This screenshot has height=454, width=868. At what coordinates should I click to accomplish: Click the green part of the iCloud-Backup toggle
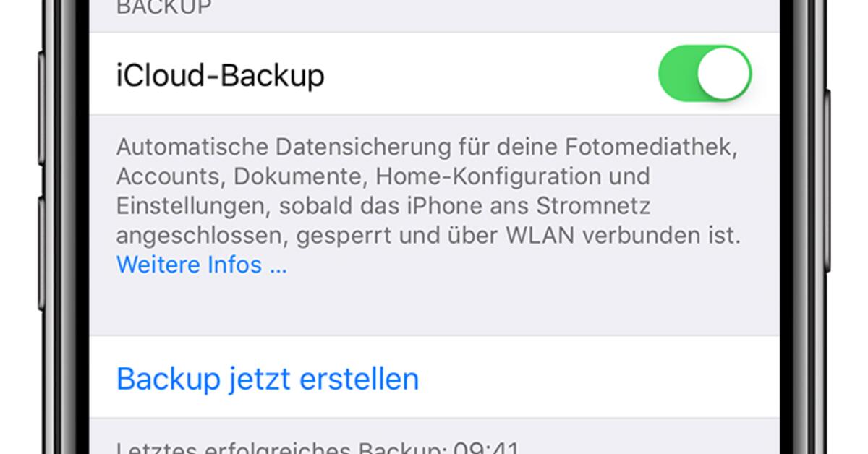click(677, 74)
